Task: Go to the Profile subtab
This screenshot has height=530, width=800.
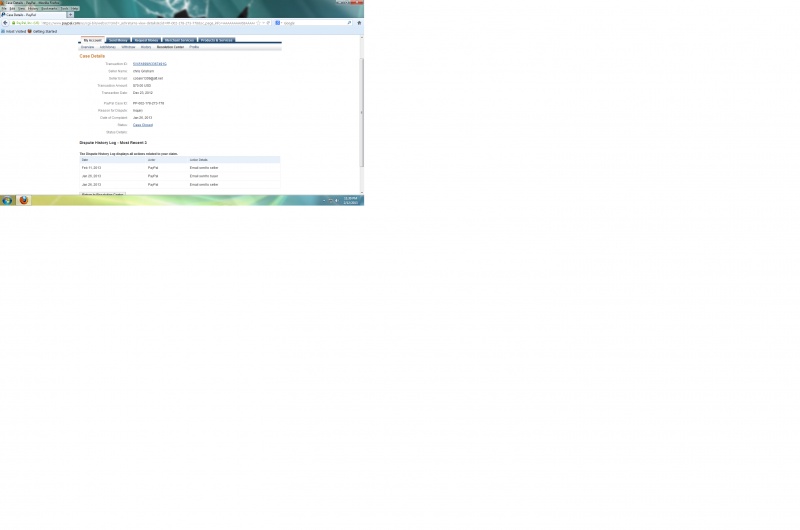Action: click(194, 47)
